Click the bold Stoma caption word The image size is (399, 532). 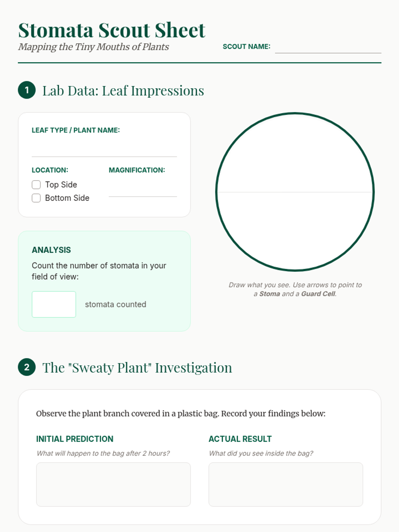coord(270,294)
